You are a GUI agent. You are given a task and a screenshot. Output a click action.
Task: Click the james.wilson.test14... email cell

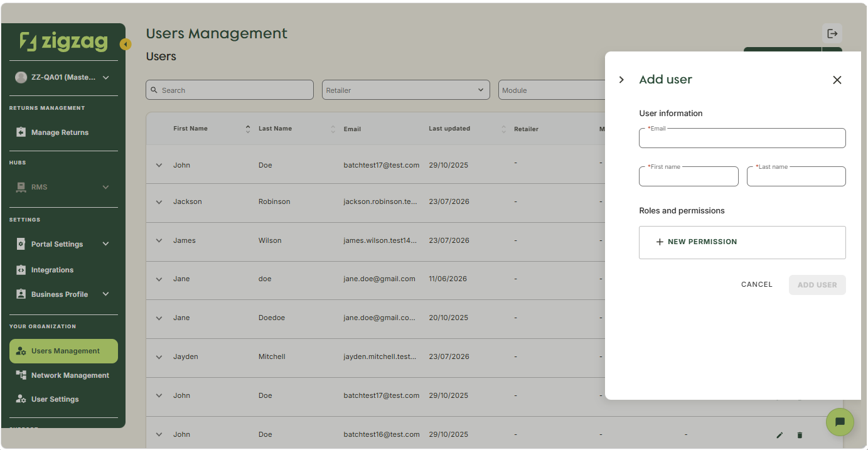[380, 240]
